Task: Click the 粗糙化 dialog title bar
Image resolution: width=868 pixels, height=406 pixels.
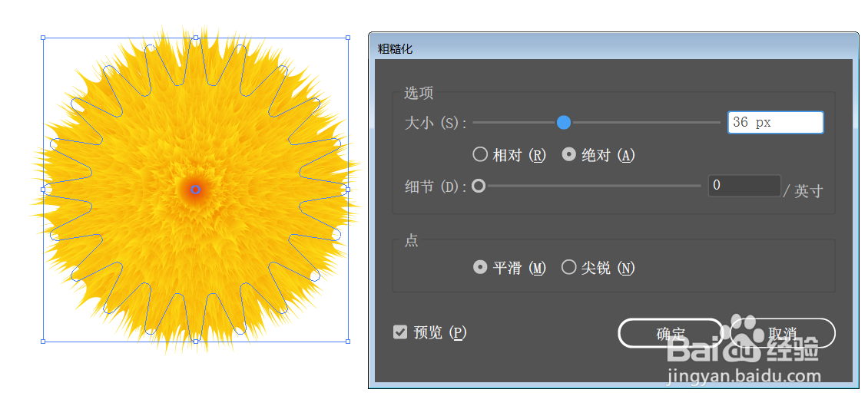Action: point(613,48)
